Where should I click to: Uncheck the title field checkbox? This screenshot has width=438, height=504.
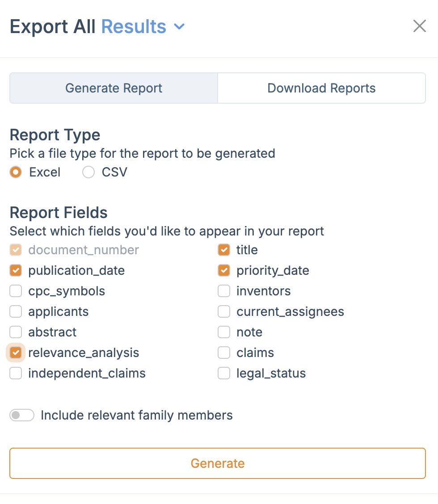(x=224, y=250)
